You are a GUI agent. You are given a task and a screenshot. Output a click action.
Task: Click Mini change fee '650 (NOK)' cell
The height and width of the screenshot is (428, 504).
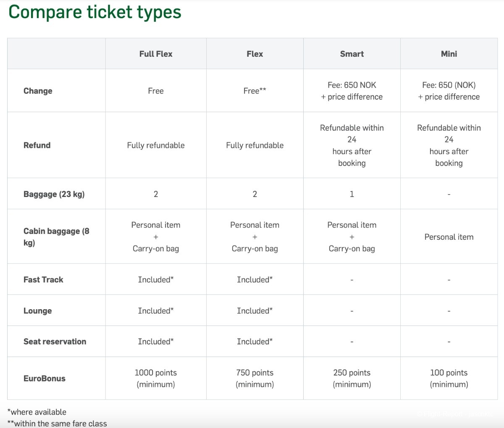click(x=449, y=91)
